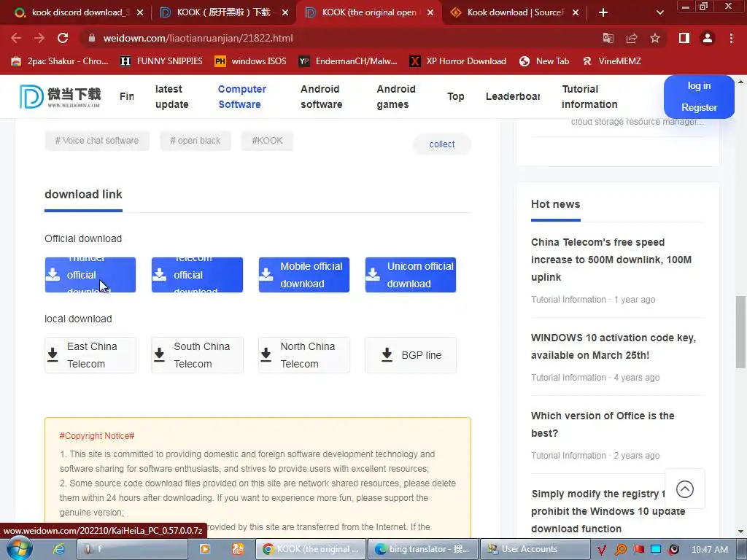Click the Register button
This screenshot has height=560, width=747.
pyautogui.click(x=699, y=108)
